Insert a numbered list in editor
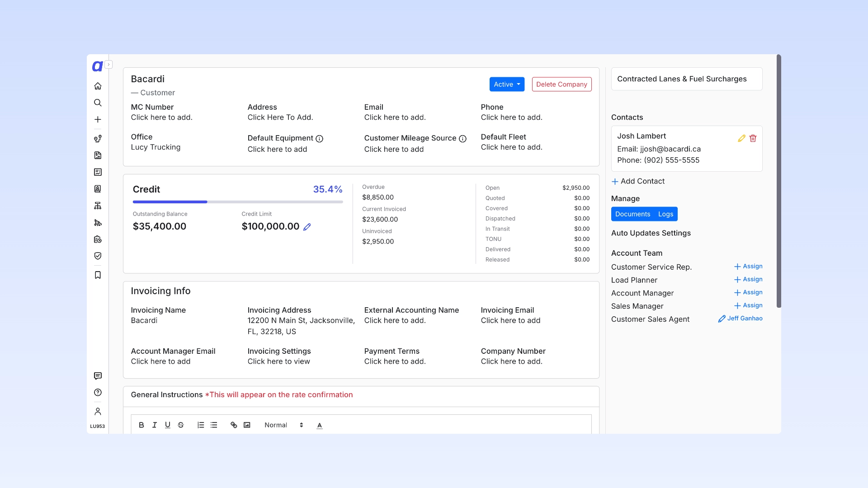Viewport: 868px width, 488px height. point(201,425)
